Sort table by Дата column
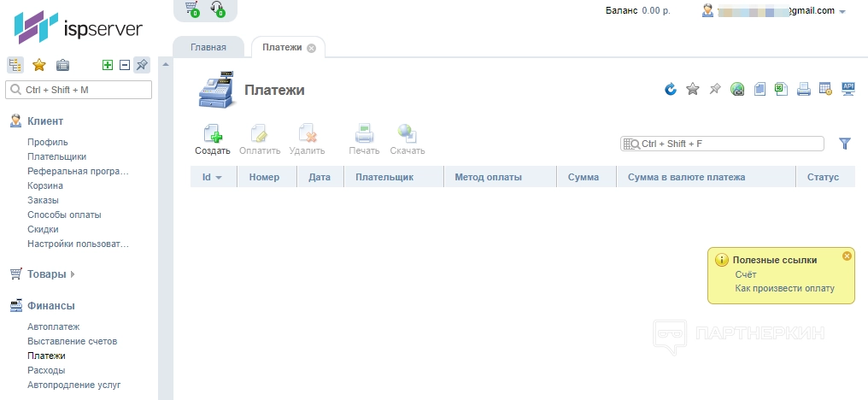This screenshot has height=400, width=868. coord(320,177)
